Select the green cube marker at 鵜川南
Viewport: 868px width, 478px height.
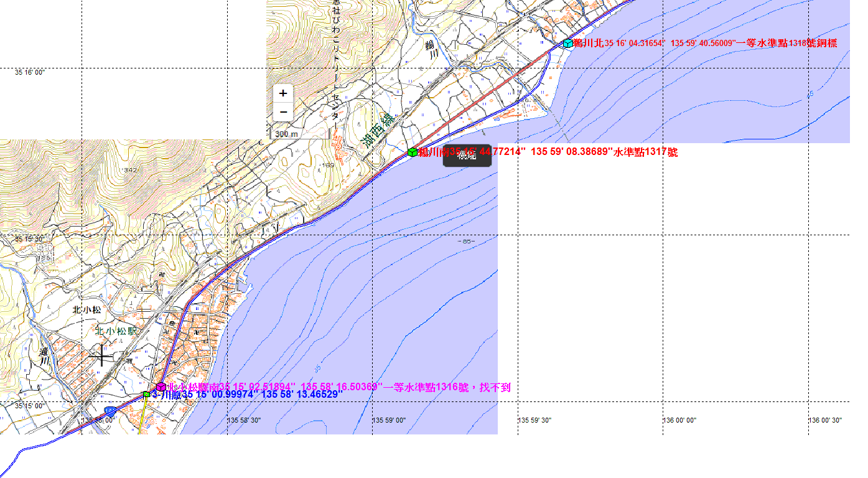point(412,152)
